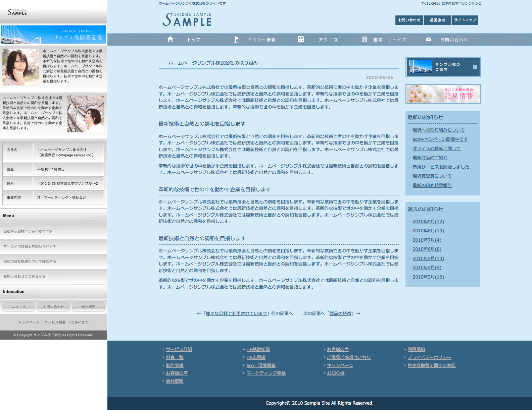Open the 2010年9月(12) archive link
This screenshot has width=532, height=410.
pos(428,222)
